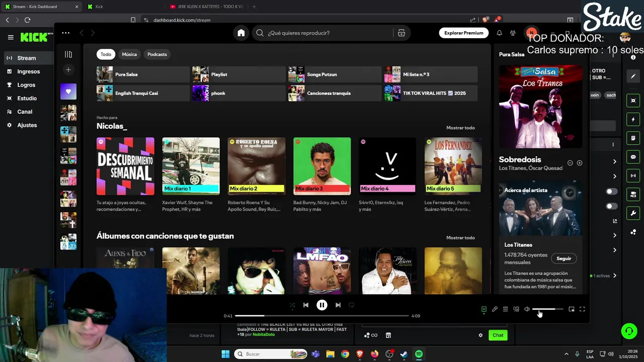Open the shop icon below chat

pyautogui.click(x=388, y=335)
